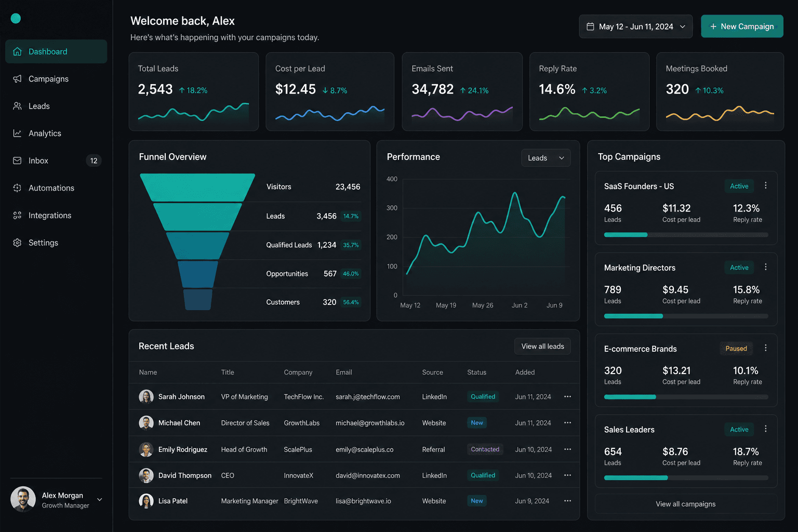The width and height of the screenshot is (798, 532).
Task: Open Automations in the sidebar
Action: click(56, 188)
